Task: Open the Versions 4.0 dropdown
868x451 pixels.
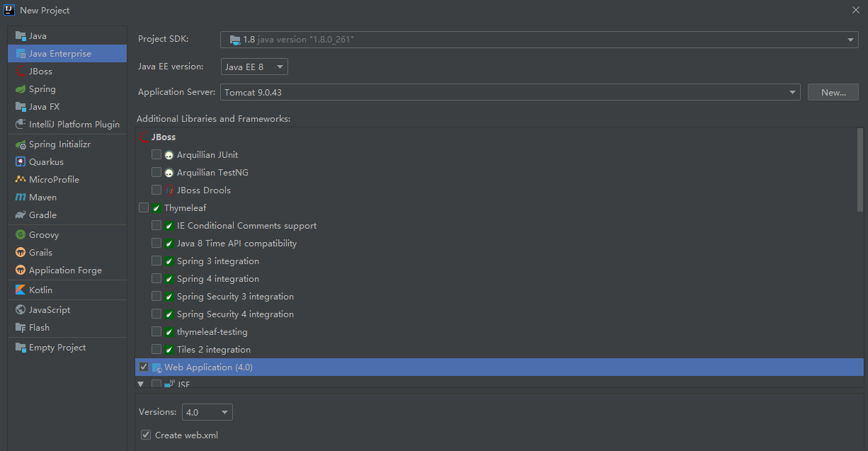Action: 207,412
